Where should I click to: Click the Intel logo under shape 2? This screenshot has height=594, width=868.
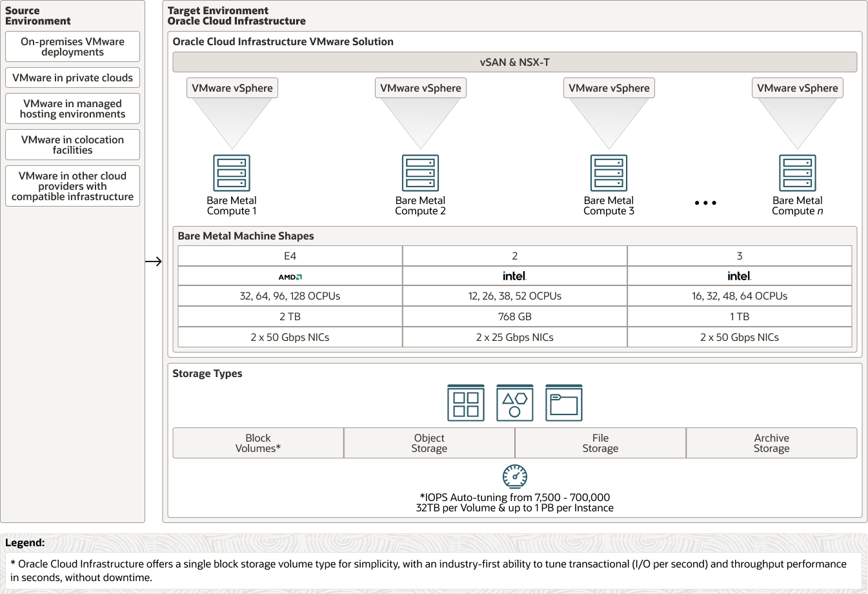[514, 276]
